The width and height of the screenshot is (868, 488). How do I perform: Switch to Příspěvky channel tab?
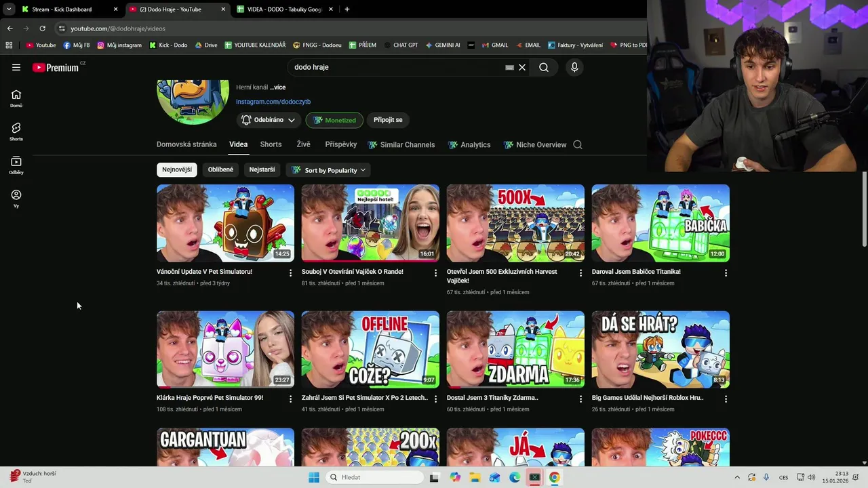coord(340,144)
